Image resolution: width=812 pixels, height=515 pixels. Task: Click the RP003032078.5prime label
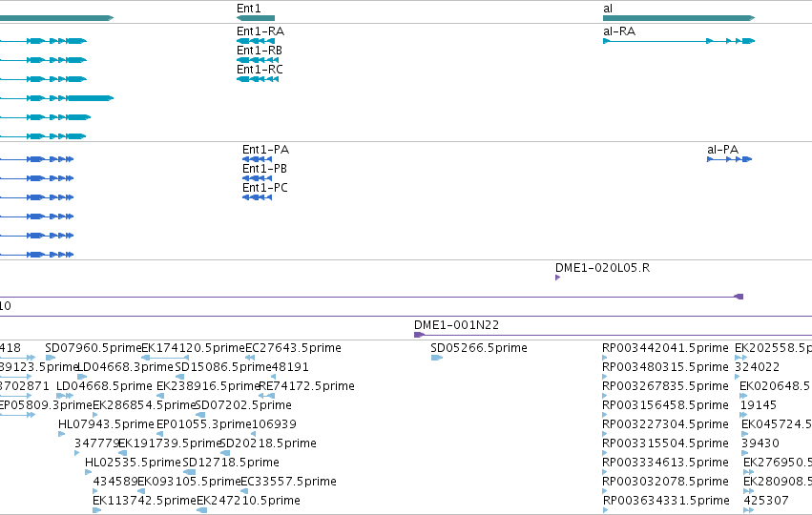click(665, 482)
